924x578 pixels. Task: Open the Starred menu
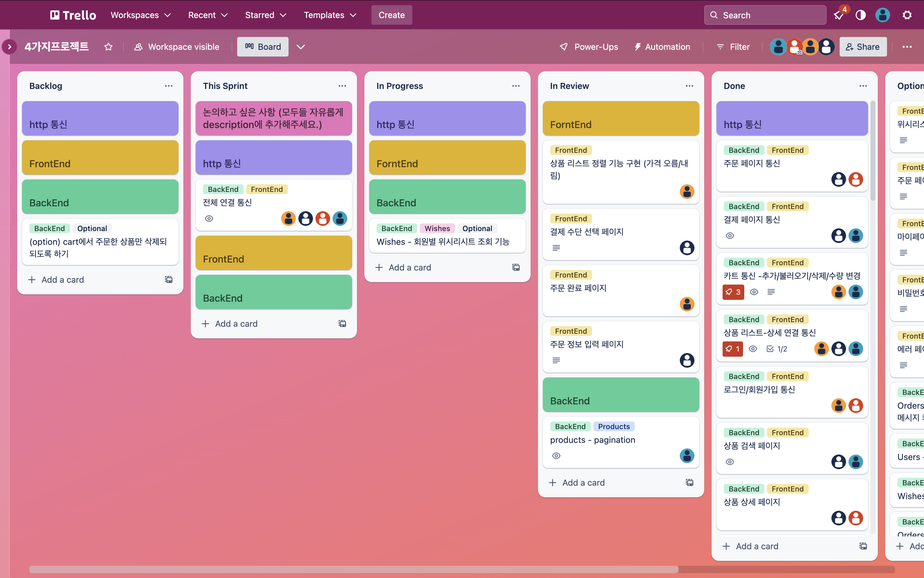tap(265, 15)
